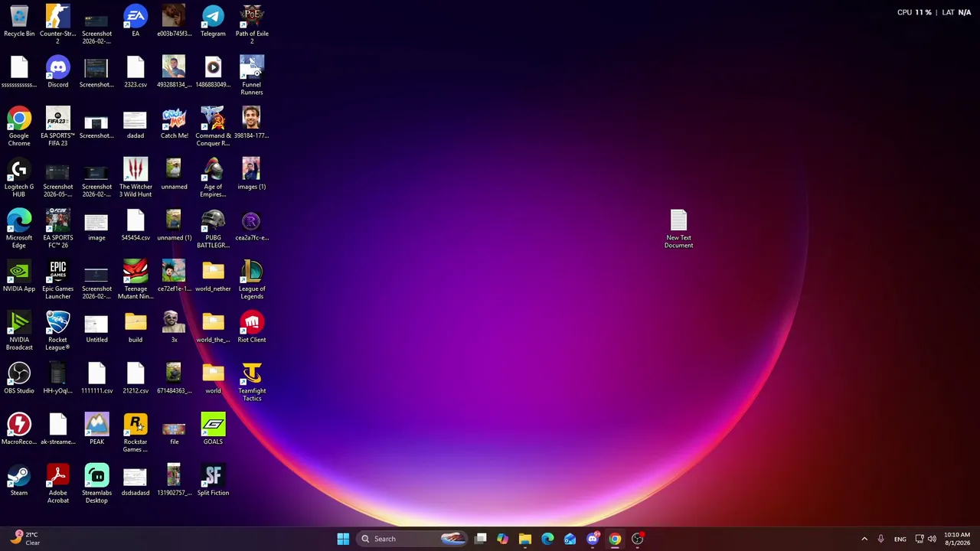Select the Google Chrome desktop shortcut

19,127
